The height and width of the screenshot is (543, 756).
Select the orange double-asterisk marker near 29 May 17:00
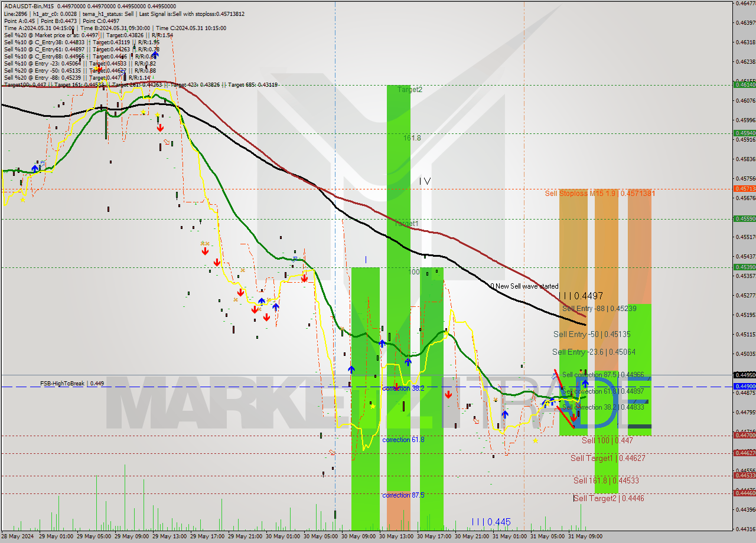coord(205,243)
